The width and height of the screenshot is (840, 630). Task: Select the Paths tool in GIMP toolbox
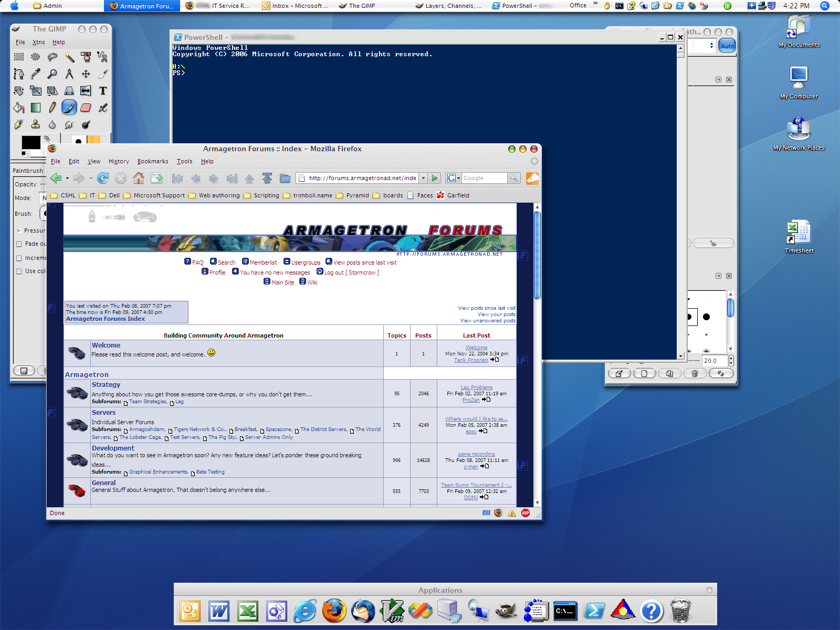(x=19, y=74)
